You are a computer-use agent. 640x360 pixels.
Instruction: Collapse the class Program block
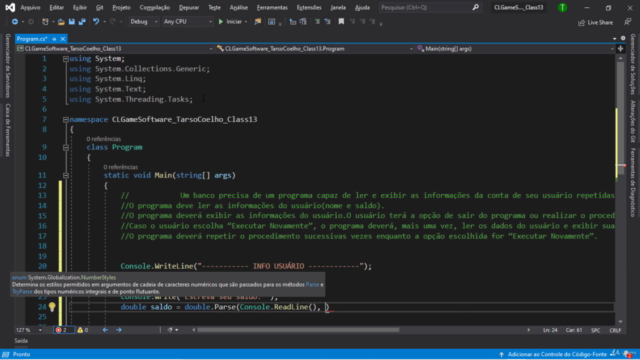point(66,147)
